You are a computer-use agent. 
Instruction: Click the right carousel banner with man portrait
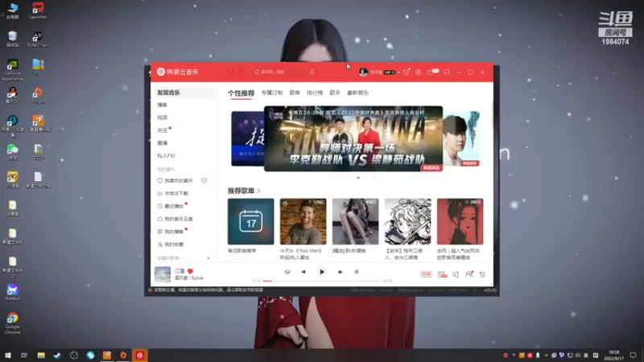click(x=461, y=138)
